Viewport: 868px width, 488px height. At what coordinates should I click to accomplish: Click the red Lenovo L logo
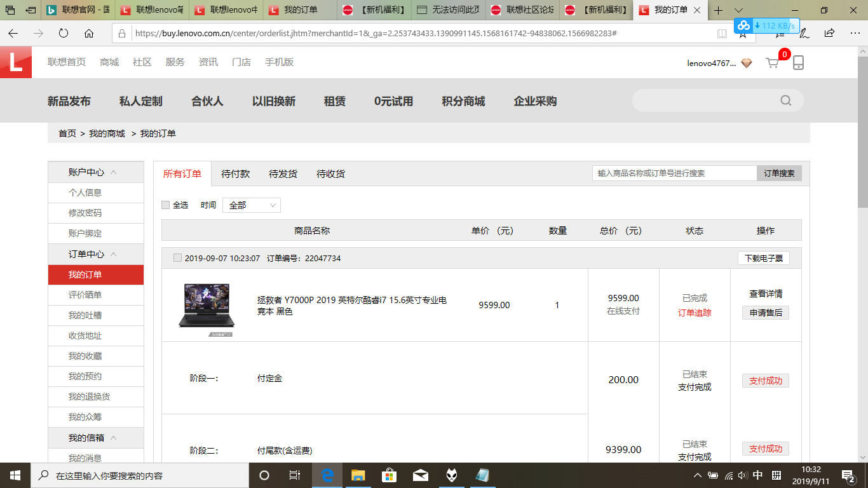[x=16, y=62]
